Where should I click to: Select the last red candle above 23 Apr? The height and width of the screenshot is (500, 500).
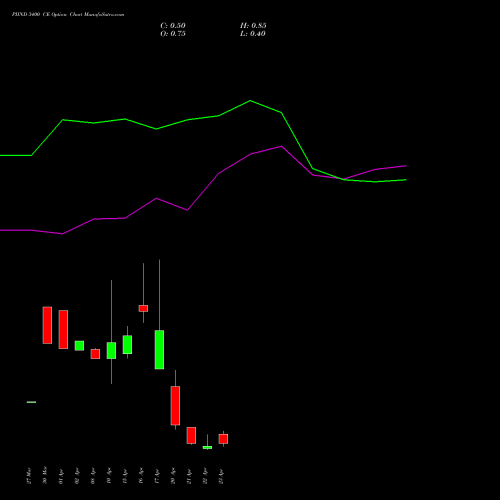tap(223, 439)
